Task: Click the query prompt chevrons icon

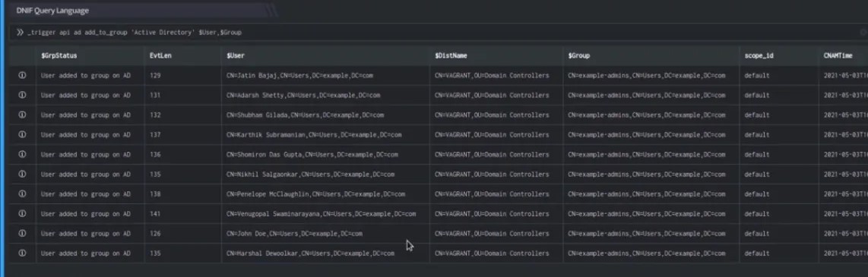Action: pos(20,33)
